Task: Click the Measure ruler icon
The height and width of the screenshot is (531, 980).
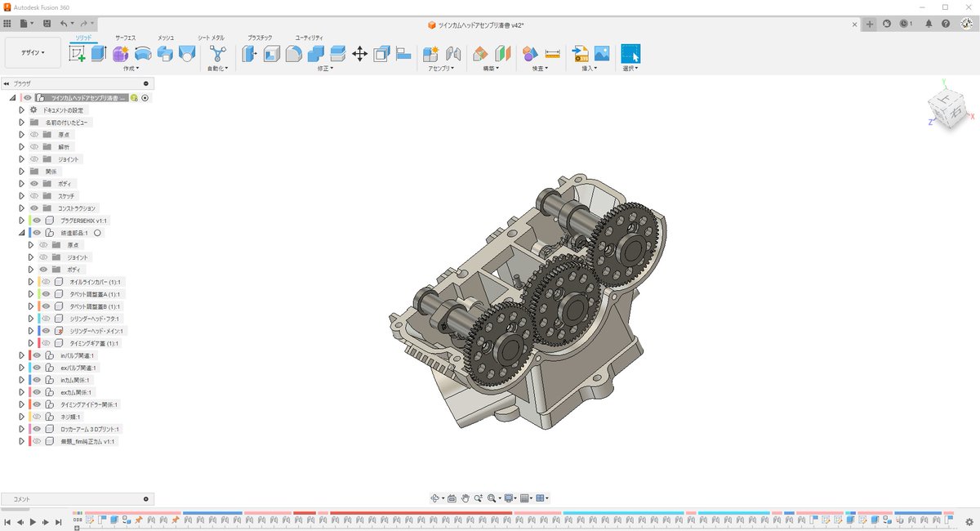Action: tap(553, 54)
